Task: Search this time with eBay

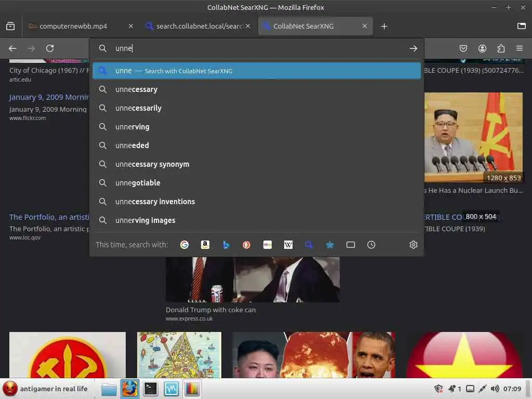Action: (268, 245)
